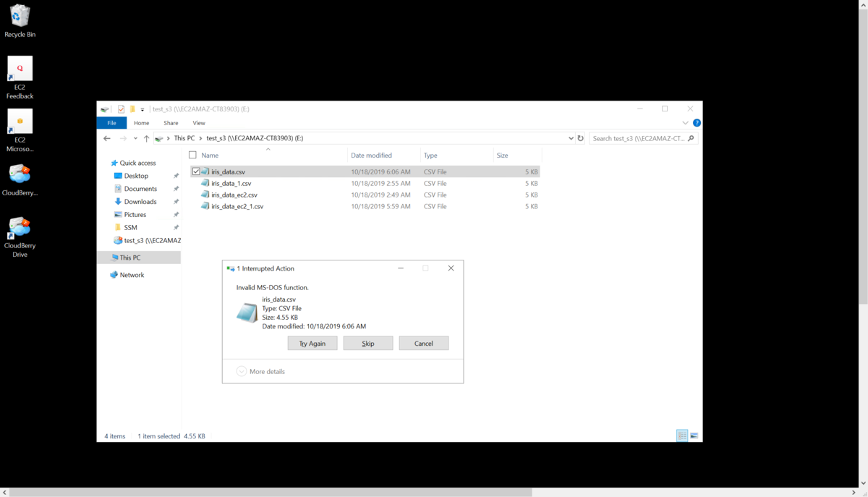Viewport: 868px width, 497px height.
Task: Expand the ribbon with the chevron
Action: 685,123
